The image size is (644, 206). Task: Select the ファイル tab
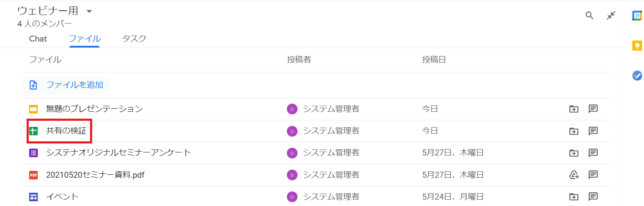click(x=84, y=39)
